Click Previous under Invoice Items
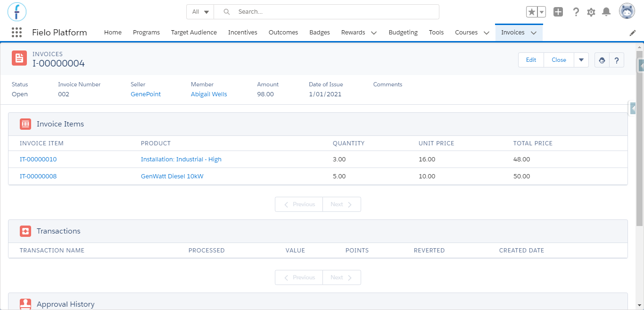644x310 pixels. tap(299, 204)
